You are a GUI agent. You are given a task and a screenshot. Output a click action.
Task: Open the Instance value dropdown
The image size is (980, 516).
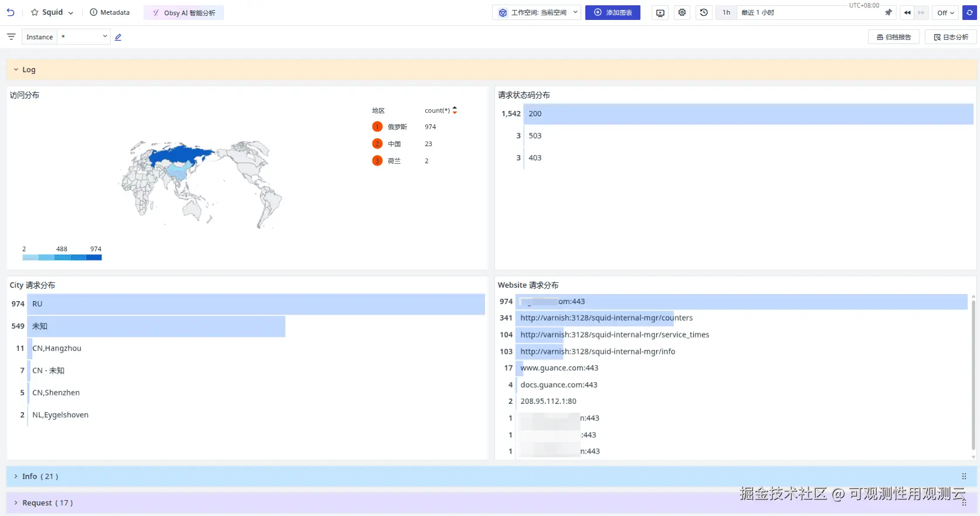pos(84,37)
